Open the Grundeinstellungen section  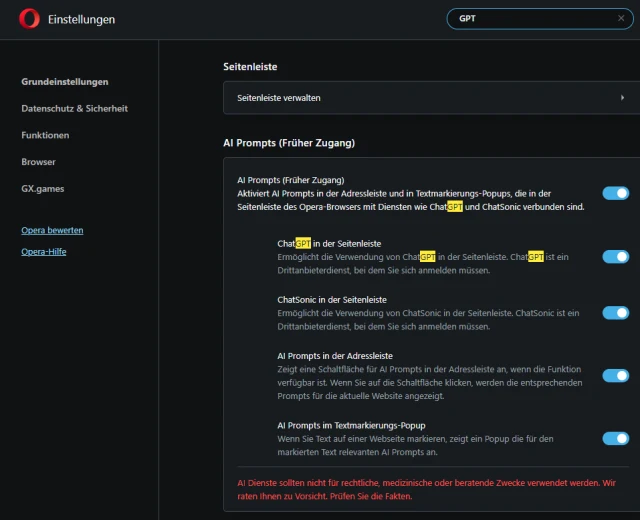pyautogui.click(x=65, y=82)
